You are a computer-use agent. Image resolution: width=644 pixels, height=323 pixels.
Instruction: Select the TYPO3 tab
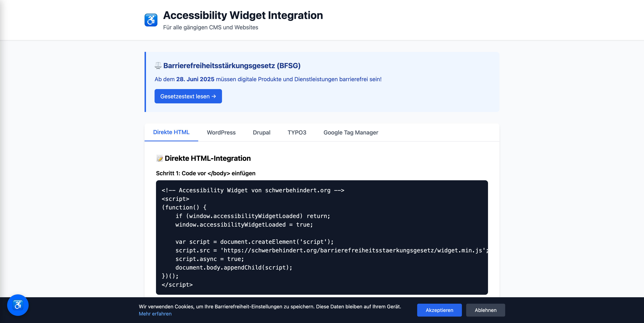pyautogui.click(x=296, y=133)
